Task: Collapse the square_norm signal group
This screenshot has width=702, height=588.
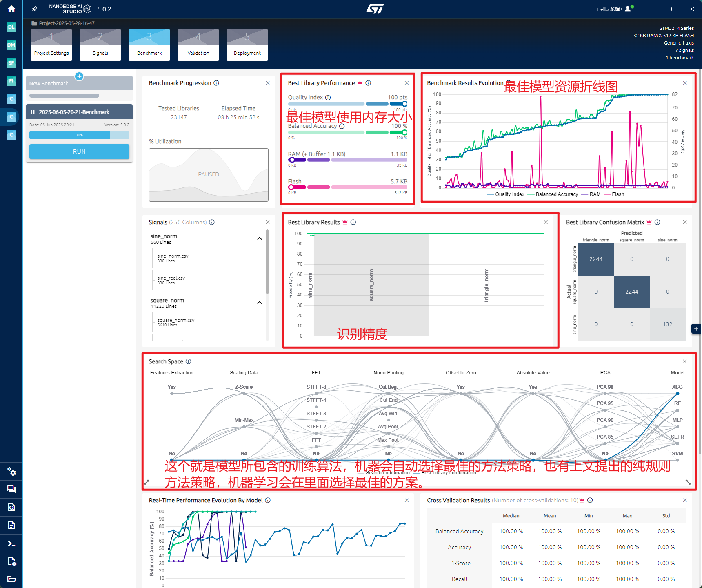Action: pos(260,303)
